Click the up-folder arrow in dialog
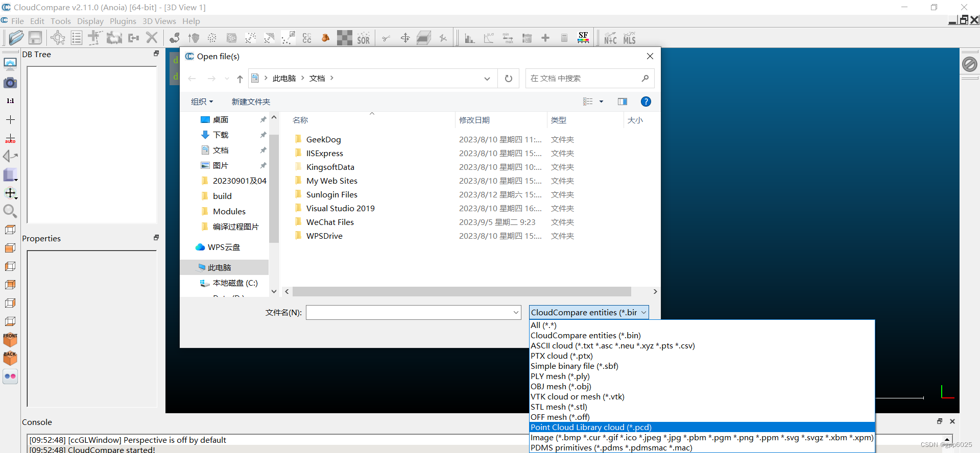Viewport: 980px width, 453px height. tap(240, 79)
